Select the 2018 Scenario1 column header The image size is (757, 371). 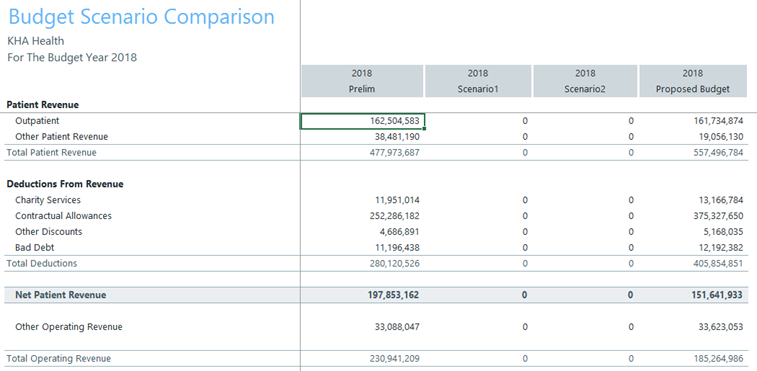[x=478, y=81]
